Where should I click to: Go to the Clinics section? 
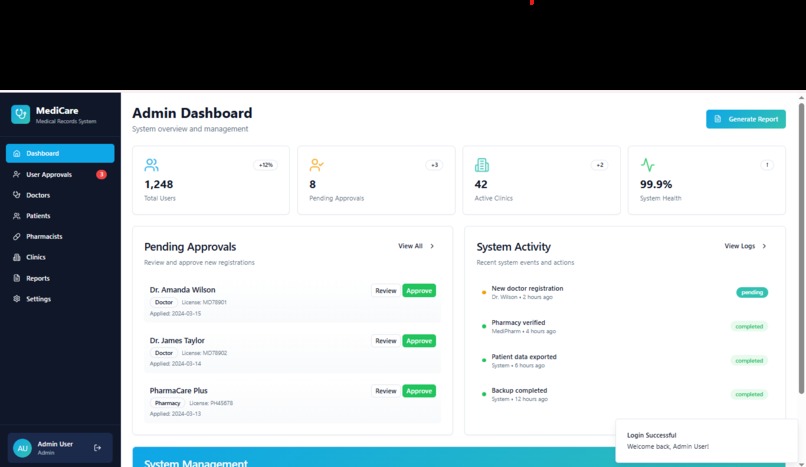coord(60,257)
